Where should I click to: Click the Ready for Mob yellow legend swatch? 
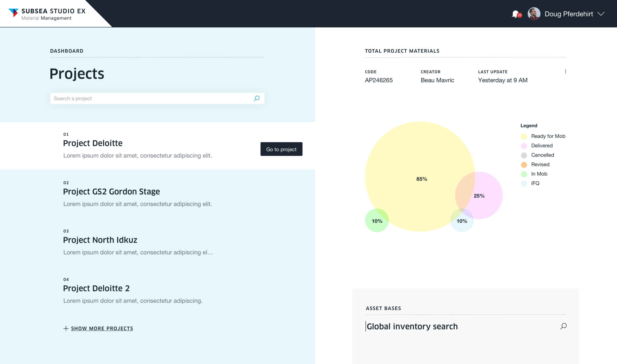click(524, 136)
